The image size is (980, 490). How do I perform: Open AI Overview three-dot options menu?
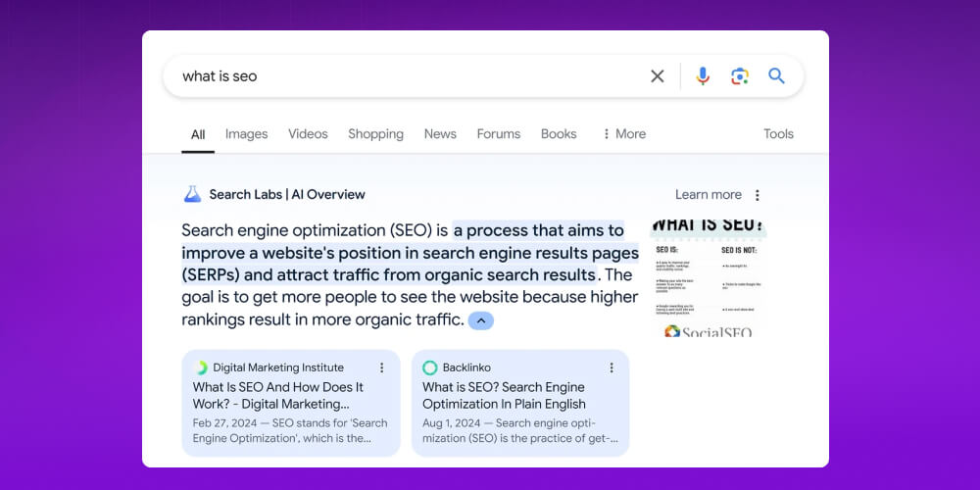[758, 195]
